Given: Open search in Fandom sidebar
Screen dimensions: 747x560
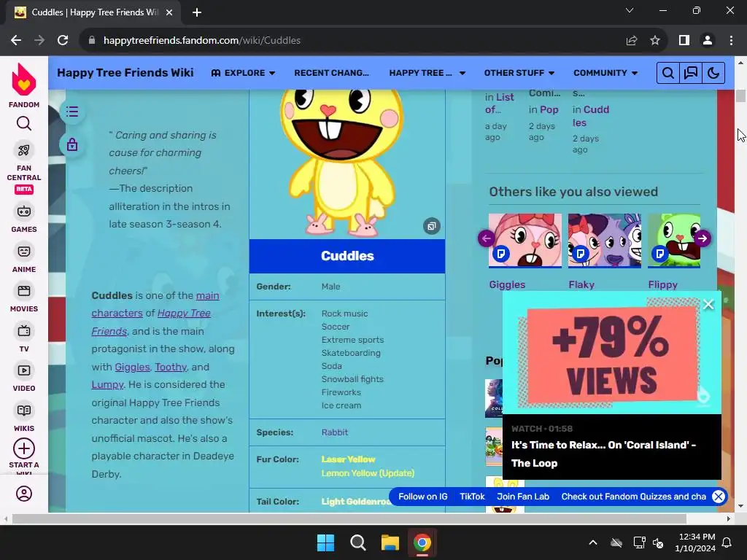Looking at the screenshot, I should click(24, 124).
